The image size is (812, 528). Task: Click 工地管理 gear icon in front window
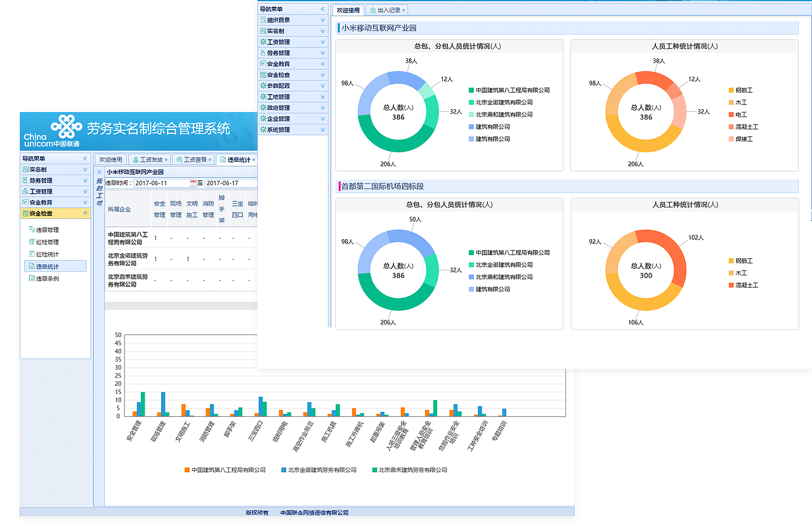point(263,96)
